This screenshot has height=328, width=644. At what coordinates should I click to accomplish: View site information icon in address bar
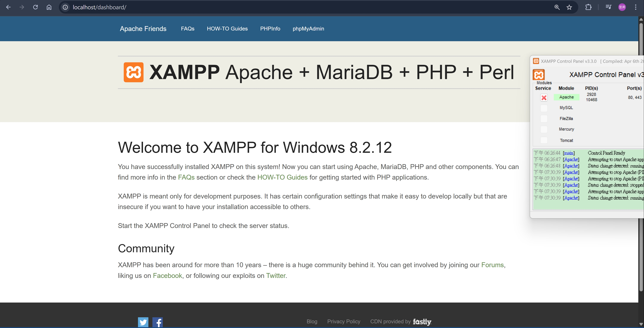(65, 7)
